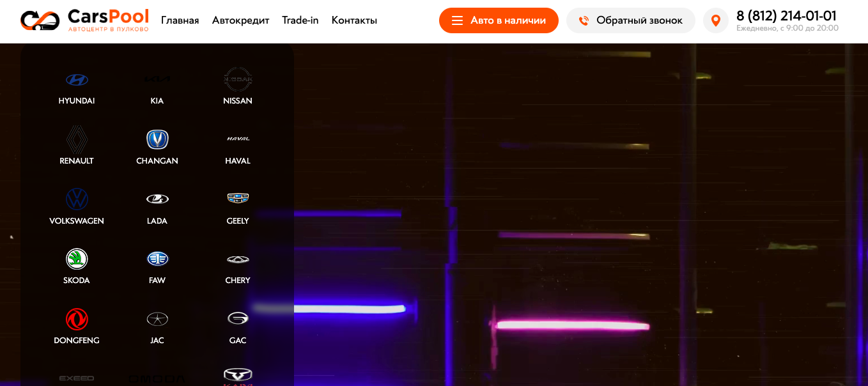Select the Lada brand logo
Screen dimensions: 868x386
157,199
